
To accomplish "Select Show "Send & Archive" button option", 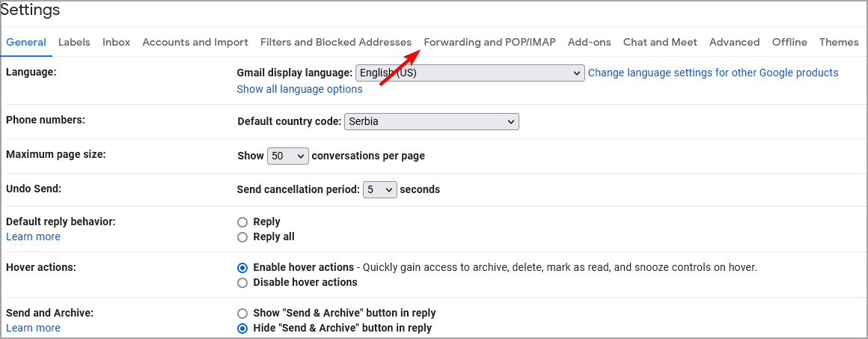I will pyautogui.click(x=242, y=313).
